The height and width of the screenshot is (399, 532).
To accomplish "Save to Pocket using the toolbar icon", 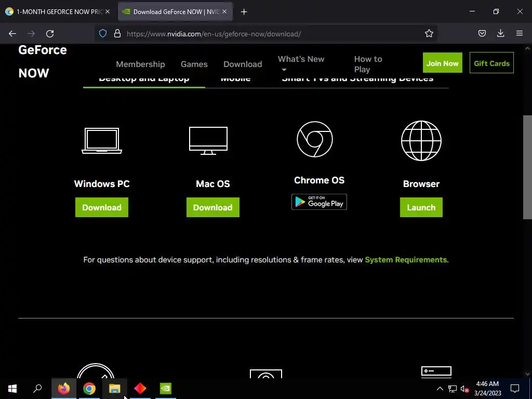I will pos(482,33).
